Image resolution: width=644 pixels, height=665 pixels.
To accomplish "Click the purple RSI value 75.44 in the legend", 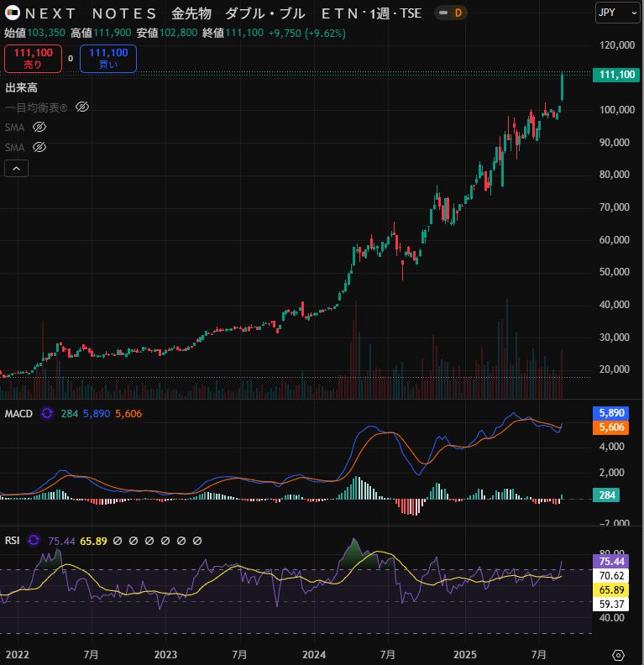I will click(61, 542).
